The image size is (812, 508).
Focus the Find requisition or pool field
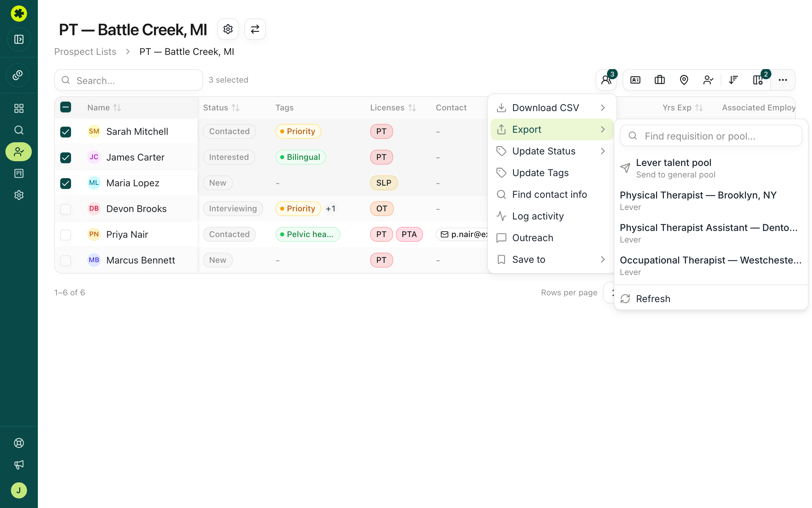711,136
